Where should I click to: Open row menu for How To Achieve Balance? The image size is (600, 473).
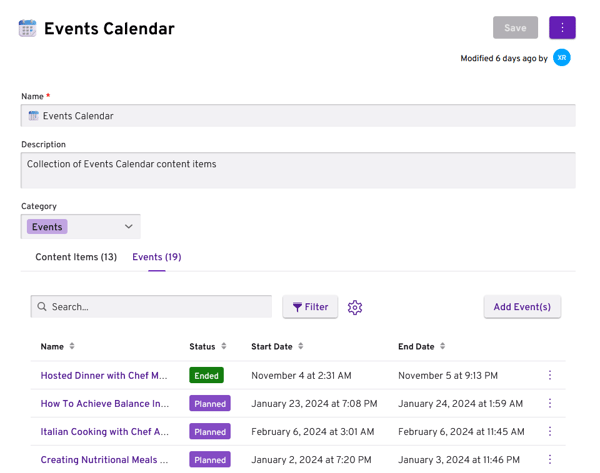(550, 404)
